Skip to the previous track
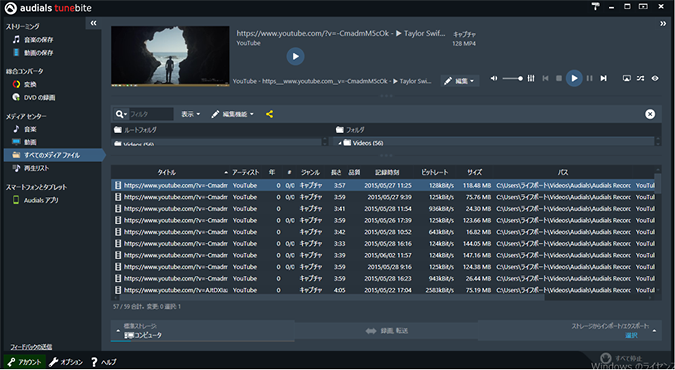 pyautogui.click(x=545, y=78)
